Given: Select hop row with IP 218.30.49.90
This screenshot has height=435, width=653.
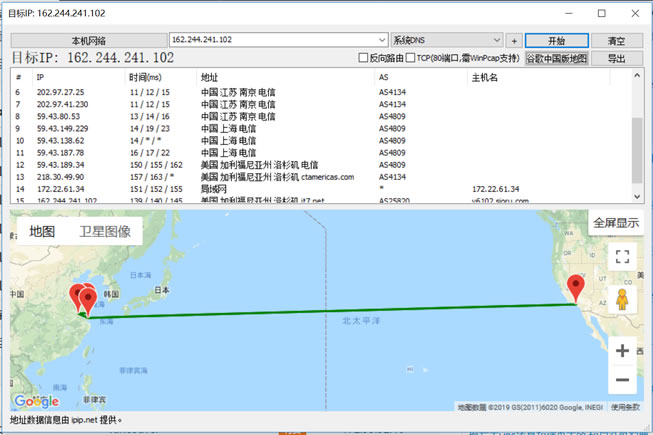Looking at the screenshot, I should 321,177.
